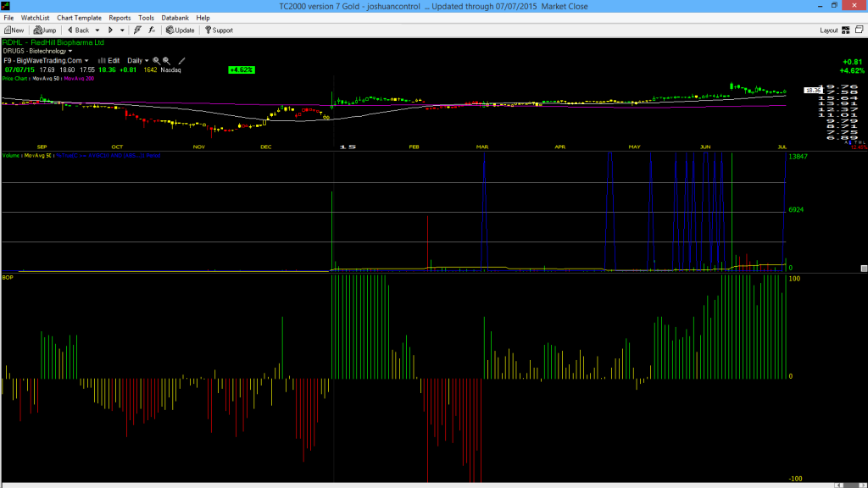Viewport: 868px width, 488px height.
Task: Expand the Back history dropdown arrow
Action: [97, 30]
